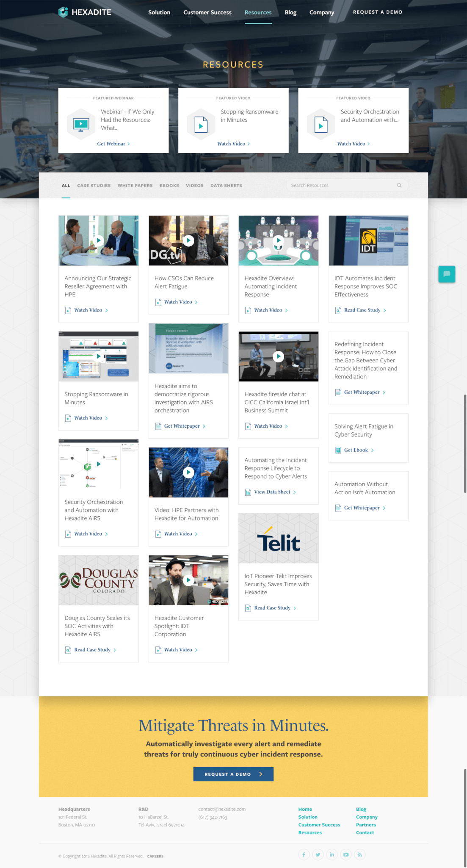Play the HPE Partners with Hexadite video
Viewport: 467px width, 868px height.
click(x=188, y=472)
